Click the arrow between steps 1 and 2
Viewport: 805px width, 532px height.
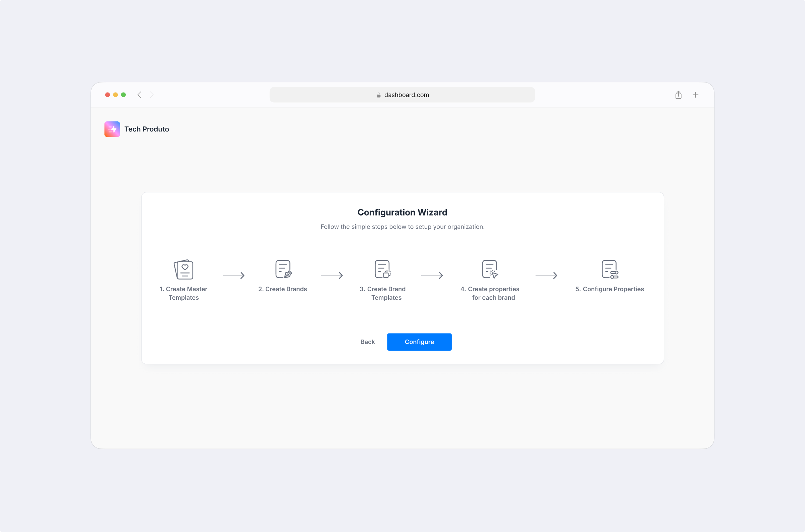coord(233,276)
